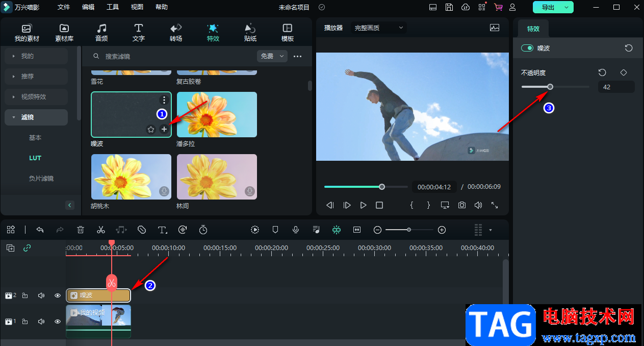Add the 噪波 filter using the plus icon
Screen dimensions: 644x346
(164, 130)
